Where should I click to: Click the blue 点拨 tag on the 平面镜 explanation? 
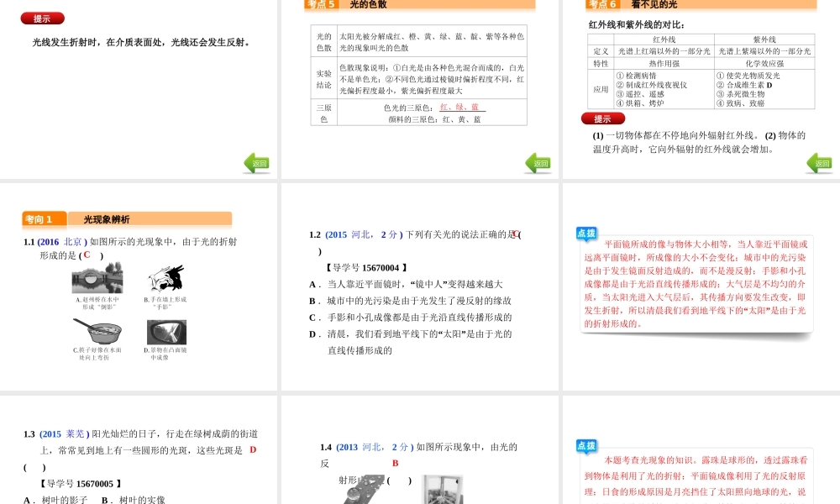[586, 233]
